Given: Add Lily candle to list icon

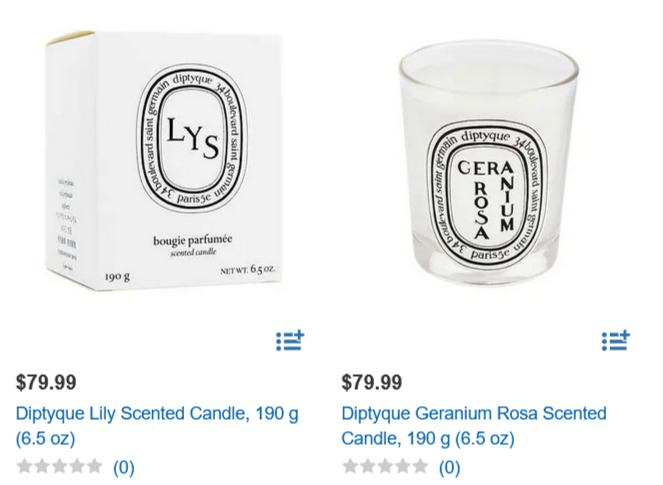Looking at the screenshot, I should tap(290, 340).
